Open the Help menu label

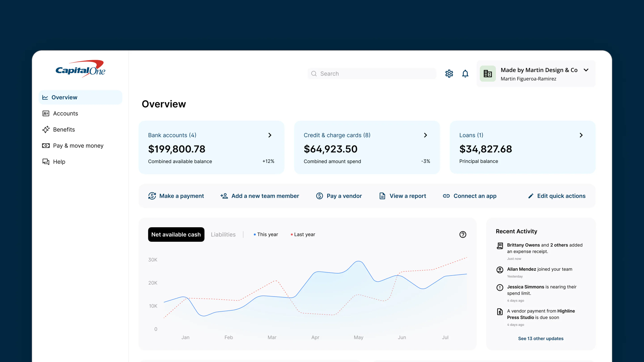(59, 162)
